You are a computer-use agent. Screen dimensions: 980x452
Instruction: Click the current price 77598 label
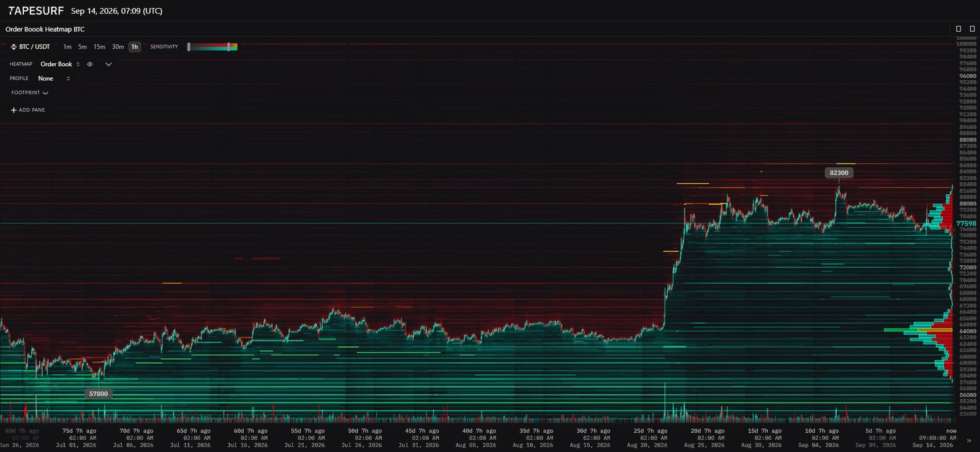pyautogui.click(x=966, y=224)
